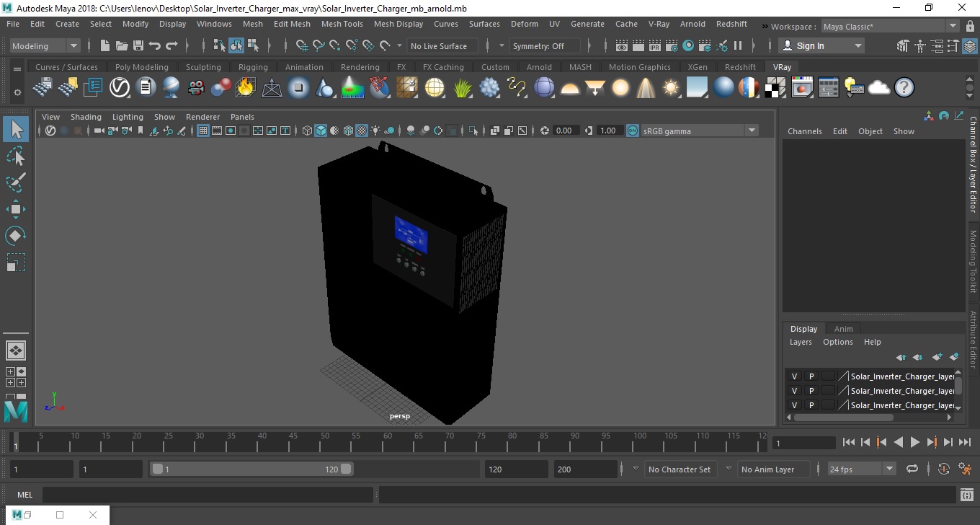Switch to the Rigging shelf tab
This screenshot has height=525, width=980.
click(x=253, y=67)
